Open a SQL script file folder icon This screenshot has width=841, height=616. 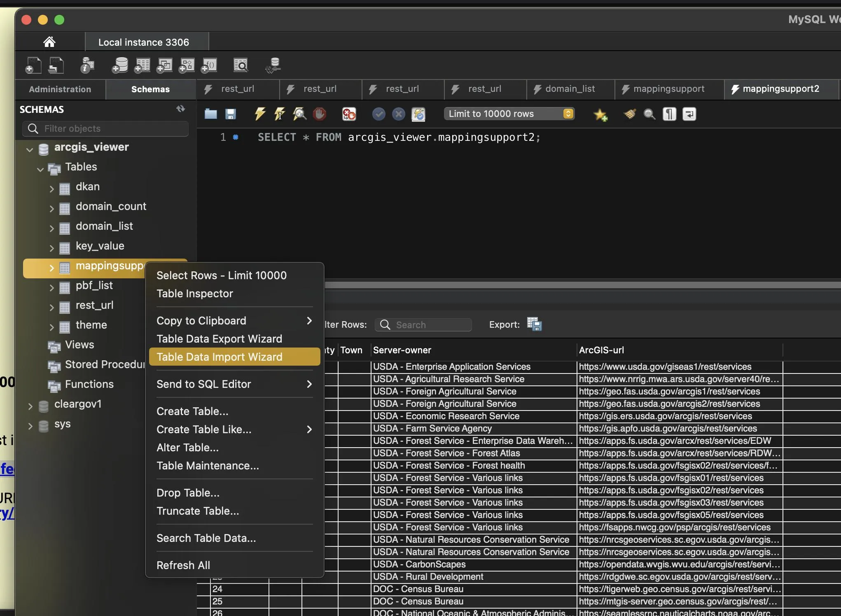(x=210, y=114)
